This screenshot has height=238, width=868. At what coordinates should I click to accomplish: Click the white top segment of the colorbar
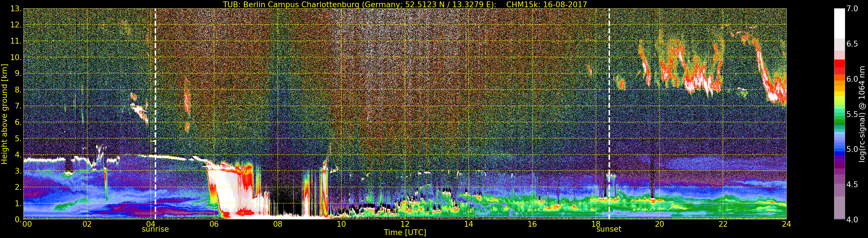pyautogui.click(x=839, y=23)
